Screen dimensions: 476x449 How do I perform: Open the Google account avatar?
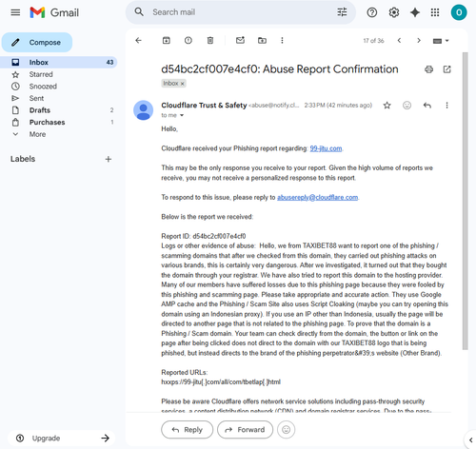459,12
